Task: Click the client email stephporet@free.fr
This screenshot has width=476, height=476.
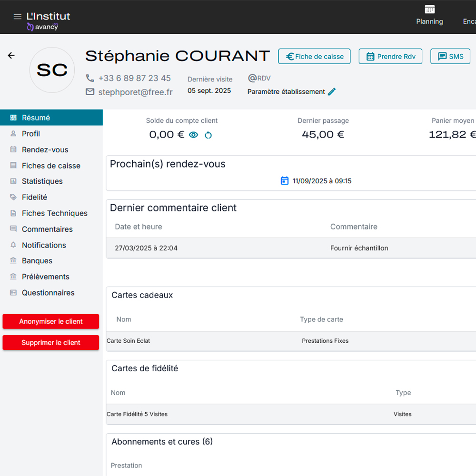Action: 135,92
